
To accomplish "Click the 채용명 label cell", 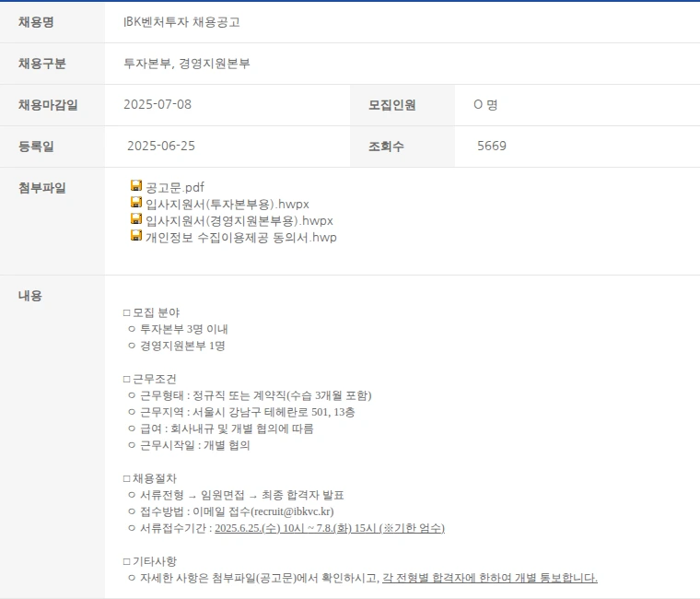I will coord(52,22).
